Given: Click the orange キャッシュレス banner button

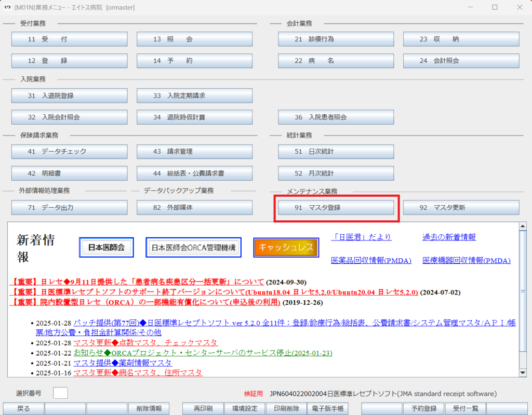Looking at the screenshot, I should point(286,247).
